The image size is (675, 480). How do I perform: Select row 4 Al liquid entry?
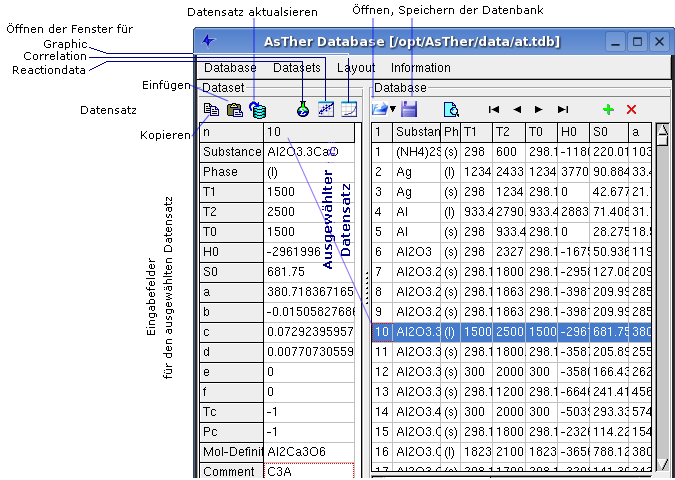tap(511, 212)
